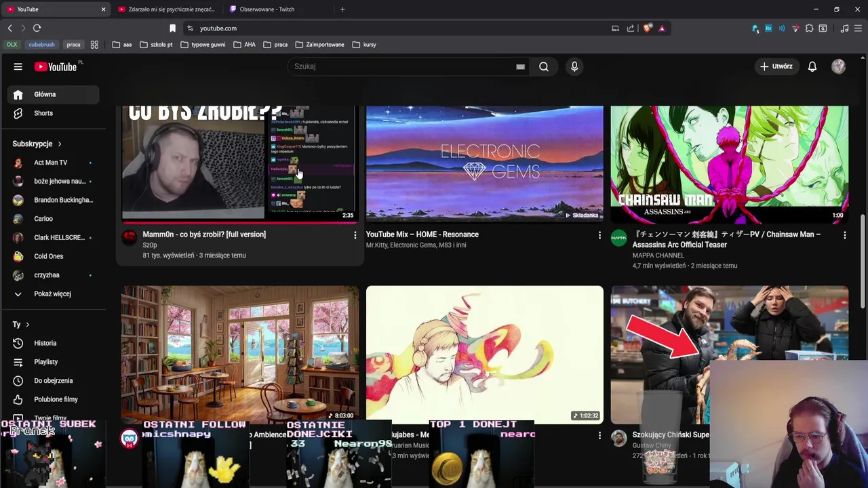Open Brave Shields lion icon
The height and width of the screenshot is (488, 868).
[x=648, y=28]
